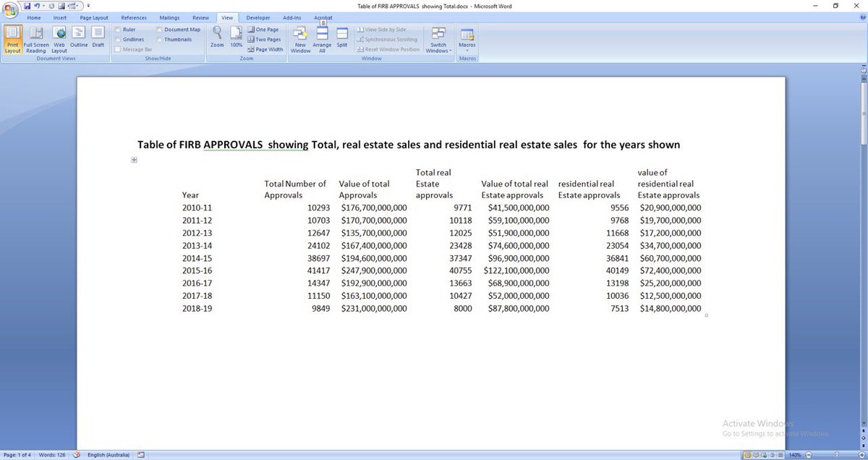Click the $72,400,000,000 cell
The image size is (868, 460).
[671, 271]
